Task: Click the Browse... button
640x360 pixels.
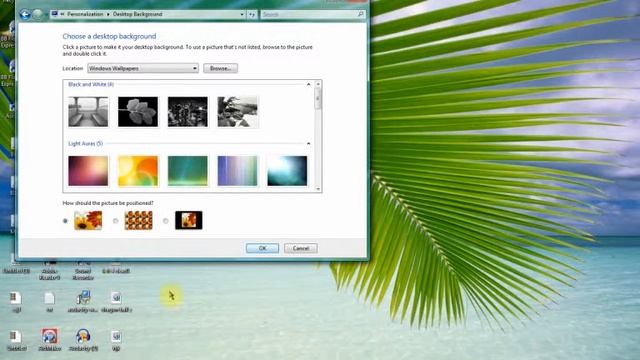Action: [x=220, y=68]
